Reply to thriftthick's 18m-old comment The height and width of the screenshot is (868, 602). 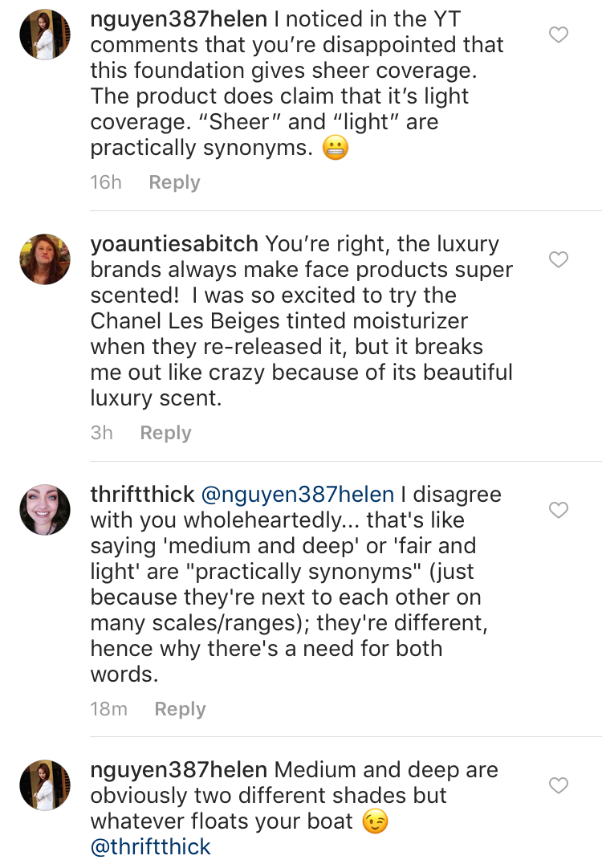(180, 709)
